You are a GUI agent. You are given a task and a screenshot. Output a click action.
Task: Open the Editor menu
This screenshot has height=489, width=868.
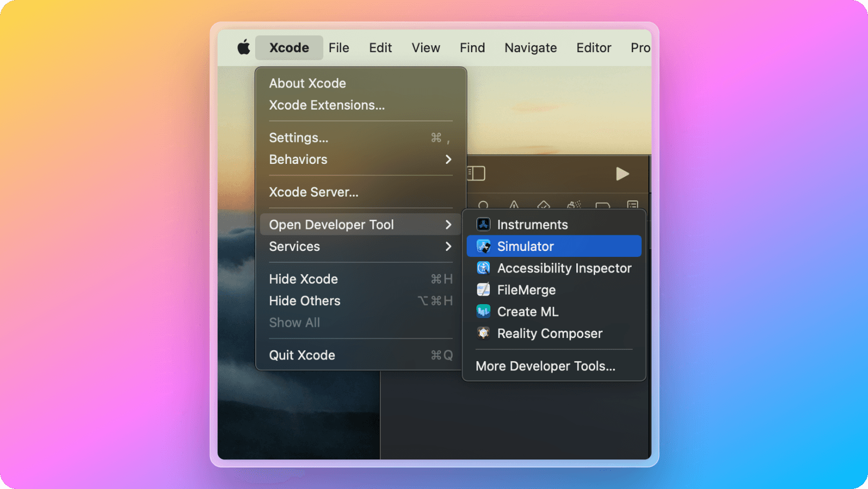594,48
